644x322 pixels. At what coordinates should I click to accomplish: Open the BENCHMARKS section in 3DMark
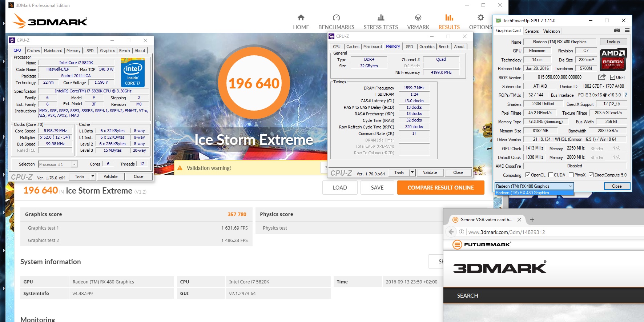click(x=336, y=22)
